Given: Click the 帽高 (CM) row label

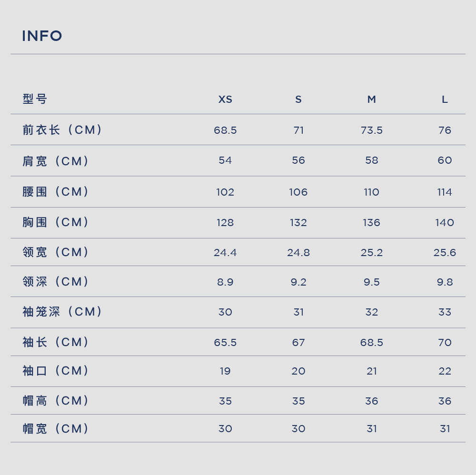Looking at the screenshot, I should coord(56,401).
